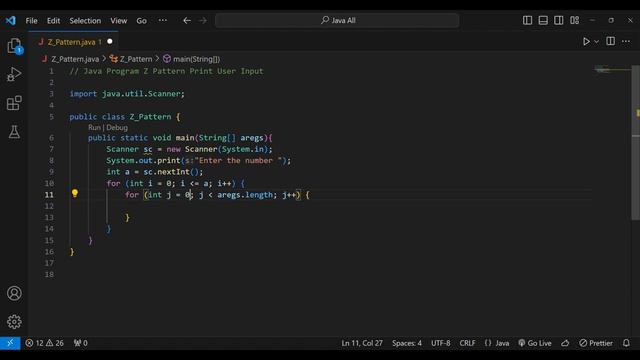640x360 pixels.
Task: Change file encoding UTF-8
Action: (x=441, y=343)
